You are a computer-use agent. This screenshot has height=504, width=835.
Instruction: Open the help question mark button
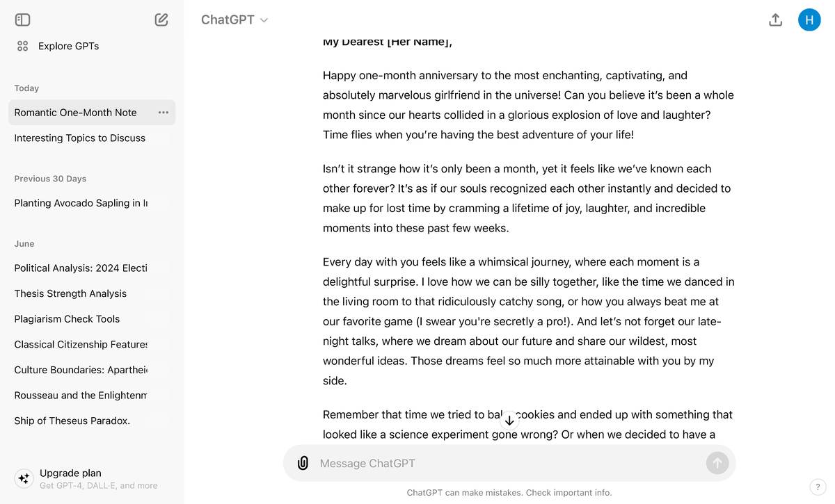[818, 487]
